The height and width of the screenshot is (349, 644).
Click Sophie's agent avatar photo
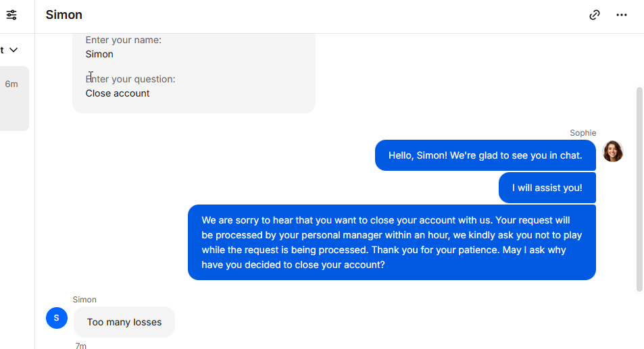point(613,151)
